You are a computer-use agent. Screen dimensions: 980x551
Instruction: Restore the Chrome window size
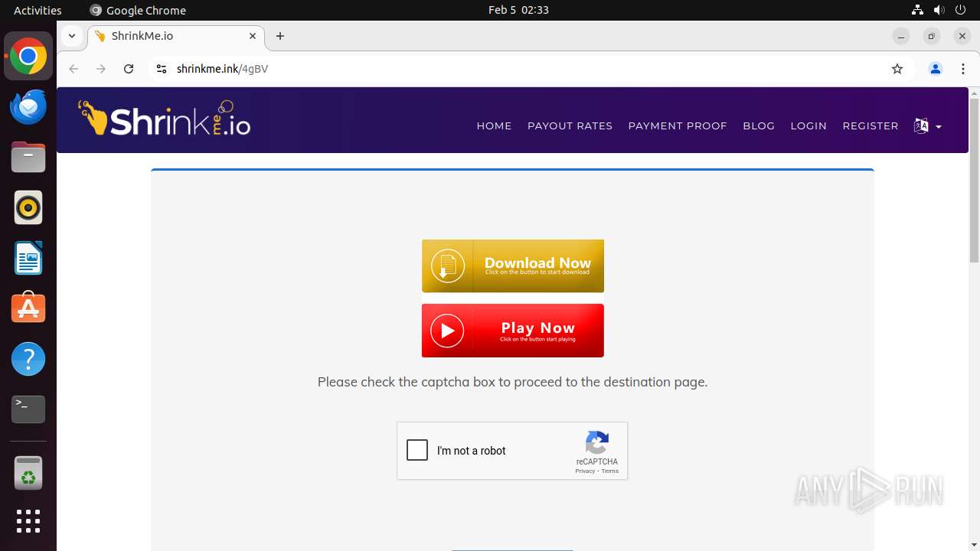tap(932, 36)
